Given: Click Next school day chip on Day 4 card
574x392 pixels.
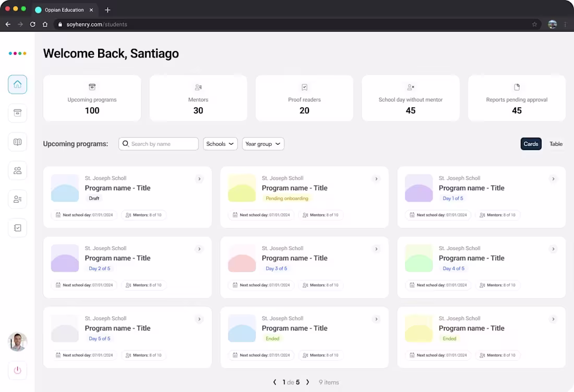Looking at the screenshot, I should pyautogui.click(x=438, y=285).
